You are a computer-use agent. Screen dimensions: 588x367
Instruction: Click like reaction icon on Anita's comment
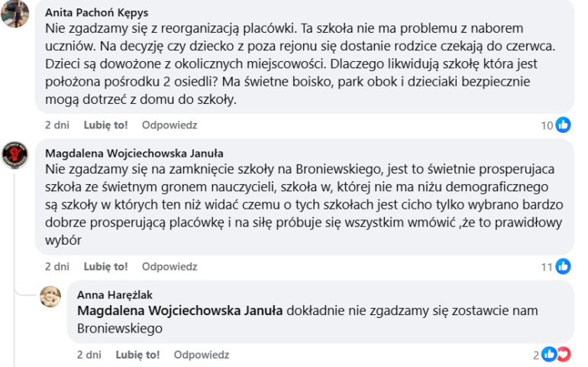pos(564,125)
